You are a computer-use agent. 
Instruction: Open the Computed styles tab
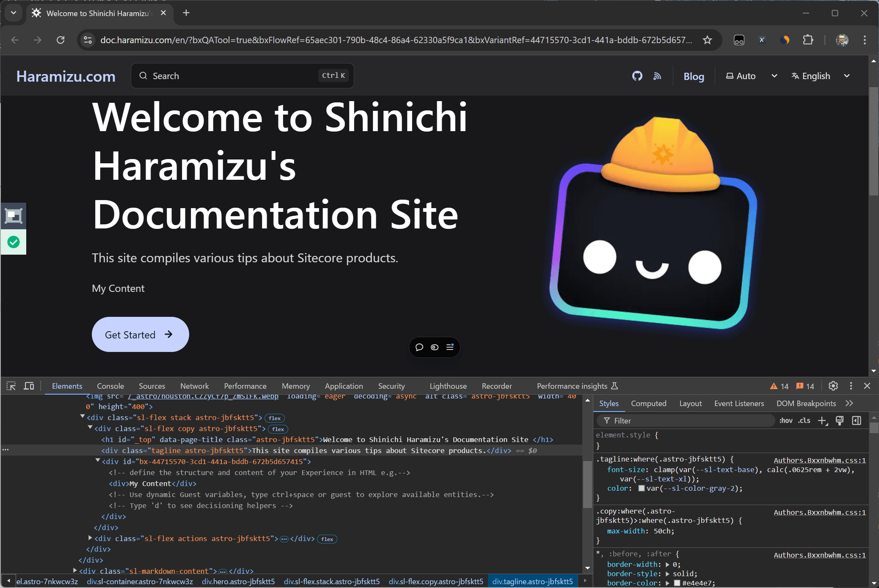coord(648,404)
